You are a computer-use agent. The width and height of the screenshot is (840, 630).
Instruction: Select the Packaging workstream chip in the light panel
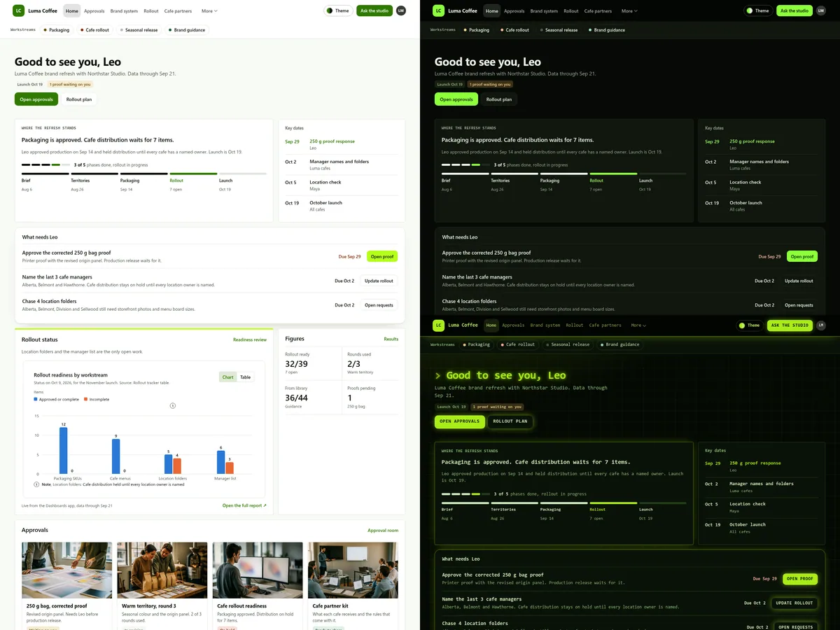coord(57,30)
